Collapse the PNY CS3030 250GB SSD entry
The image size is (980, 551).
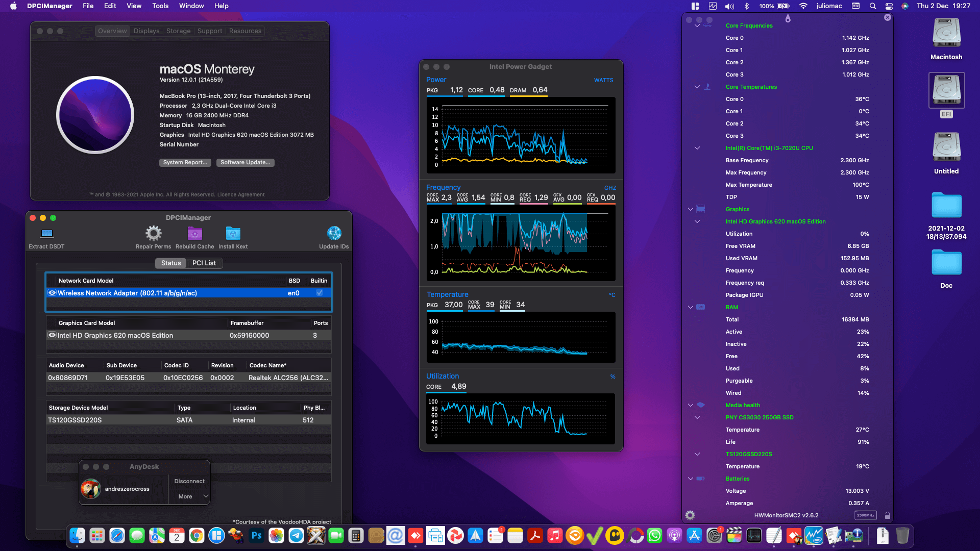click(x=697, y=417)
